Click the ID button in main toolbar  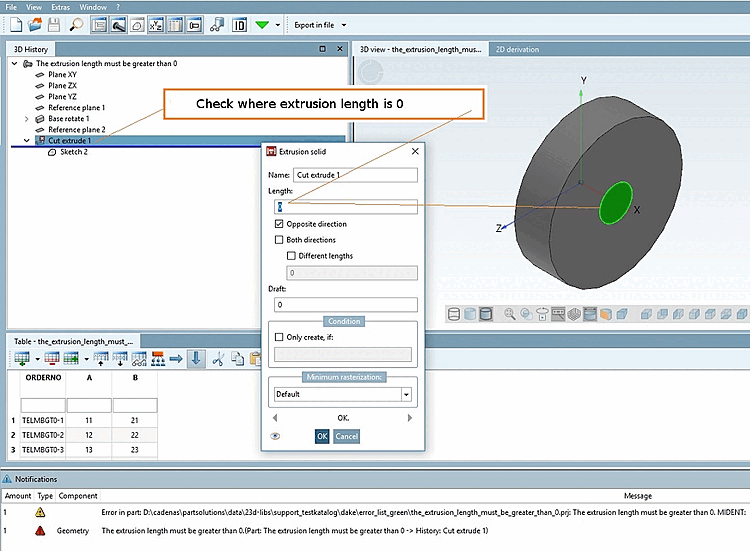(x=240, y=24)
